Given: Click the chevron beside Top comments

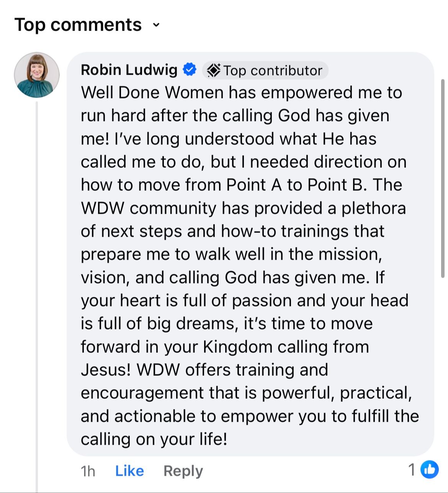Looking at the screenshot, I should tap(156, 25).
